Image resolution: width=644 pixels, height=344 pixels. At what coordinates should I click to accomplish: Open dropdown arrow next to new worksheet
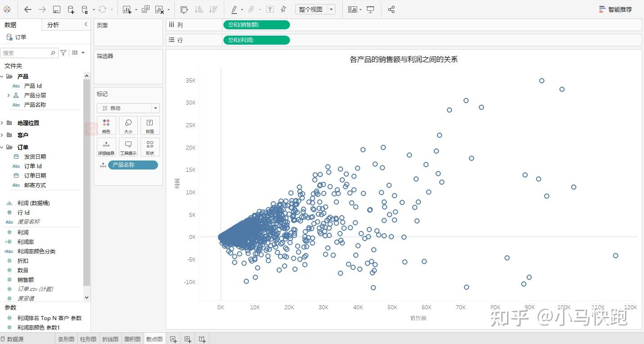136,9
